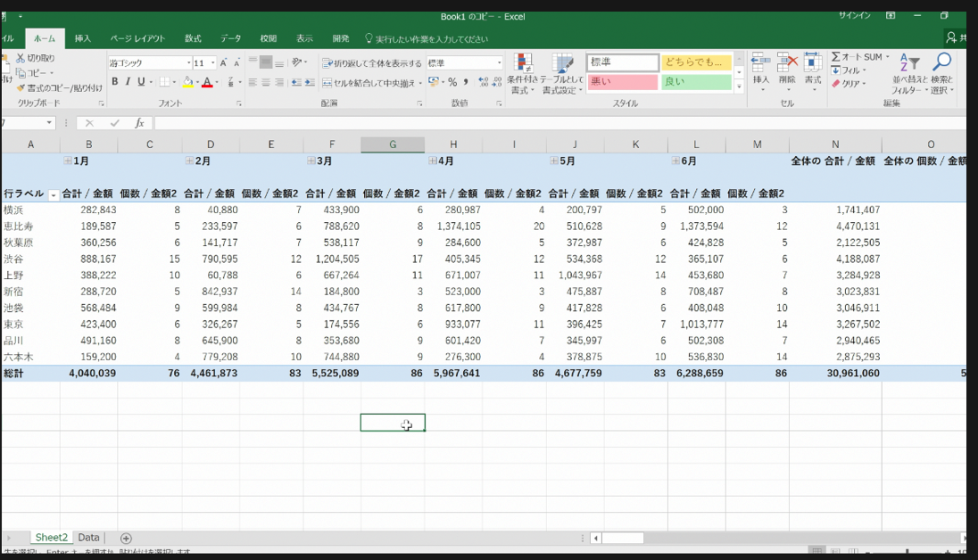Click the insert function fx icon
Screen dimensions: 978x560
click(x=140, y=123)
